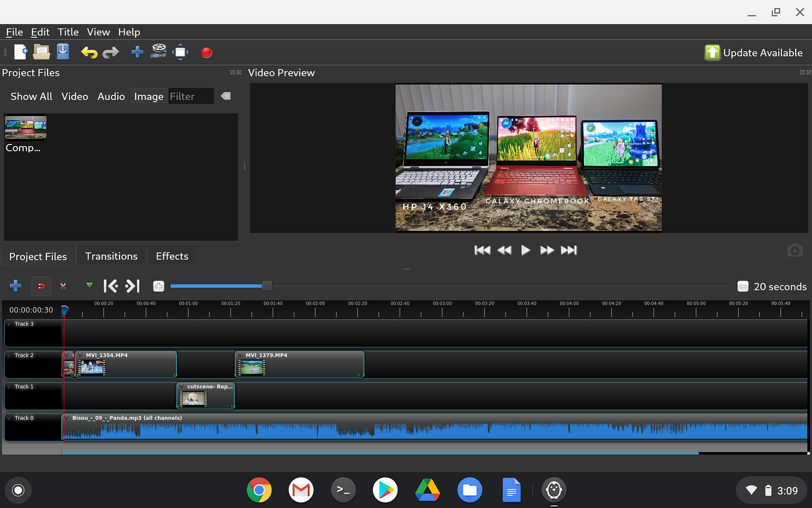This screenshot has width=812, height=508.
Task: Open Chrome from the shelf
Action: click(259, 491)
